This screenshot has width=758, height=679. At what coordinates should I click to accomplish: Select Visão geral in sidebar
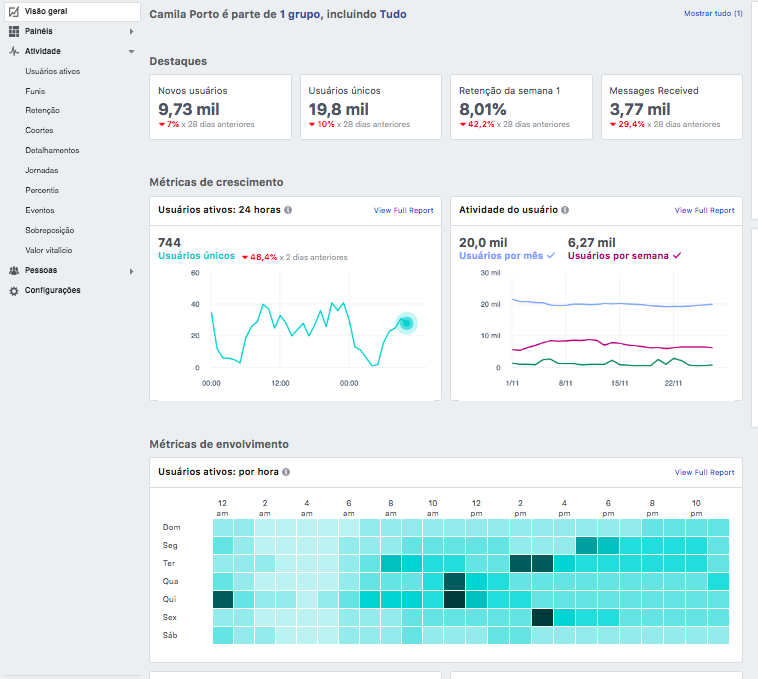(73, 11)
